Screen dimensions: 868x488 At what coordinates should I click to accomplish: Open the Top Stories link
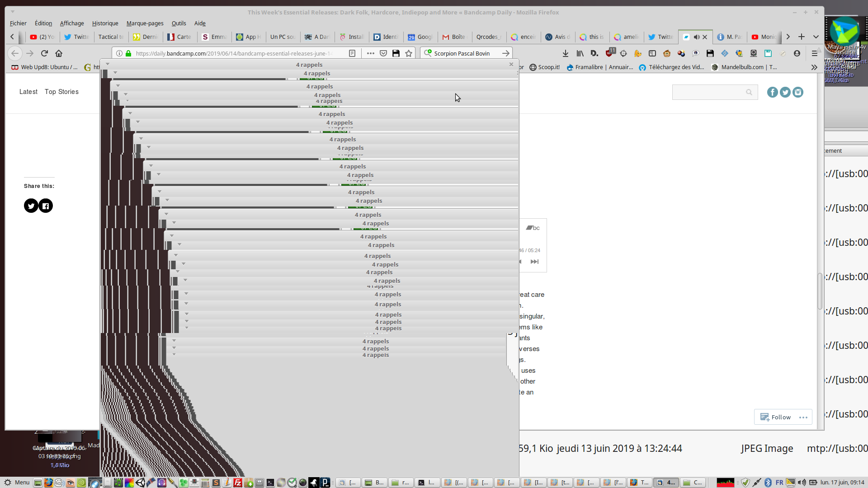click(61, 92)
